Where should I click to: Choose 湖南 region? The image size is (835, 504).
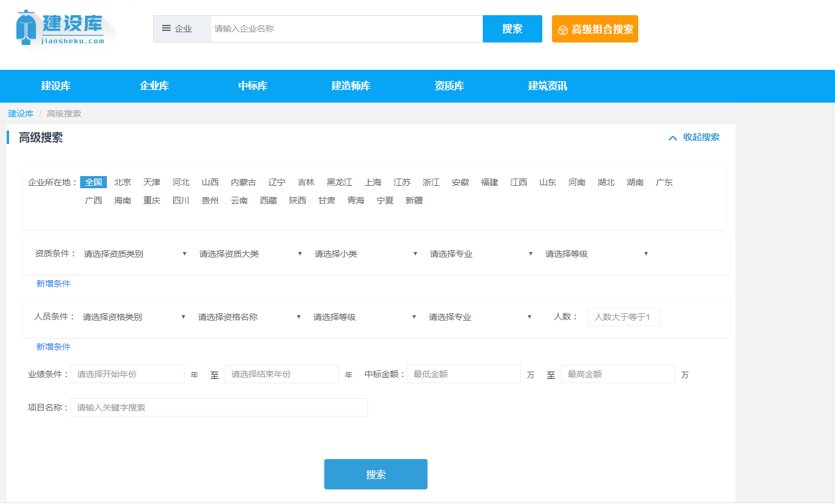635,182
